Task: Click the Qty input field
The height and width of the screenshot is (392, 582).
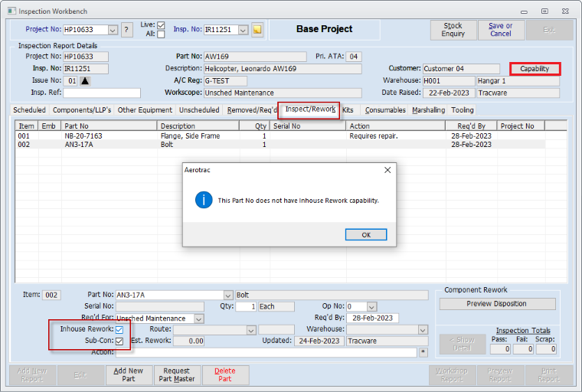Action: click(x=246, y=306)
